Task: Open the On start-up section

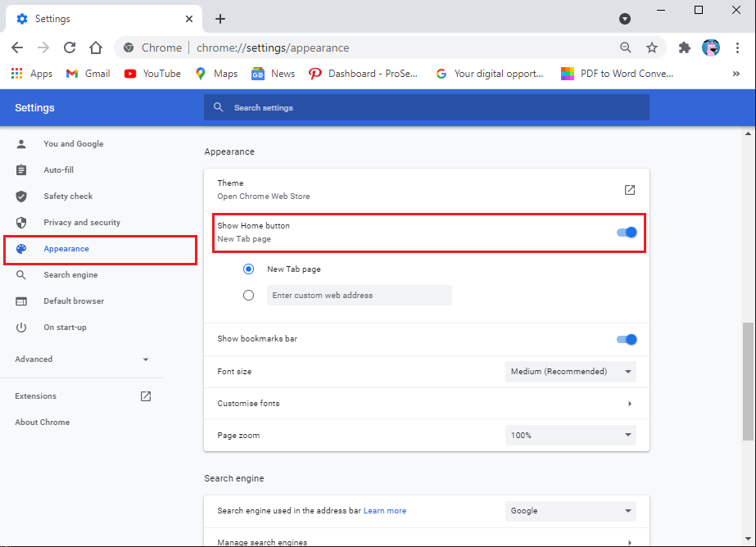Action: (x=65, y=328)
